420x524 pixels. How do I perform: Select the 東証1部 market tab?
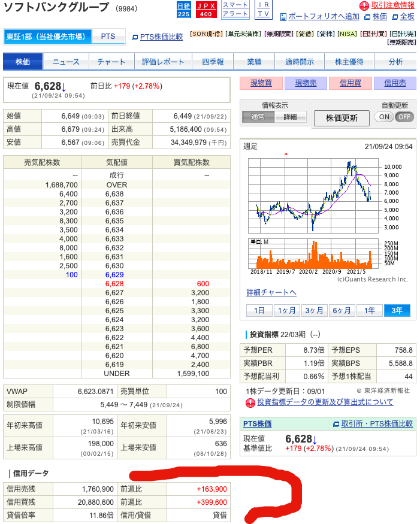tap(47, 37)
